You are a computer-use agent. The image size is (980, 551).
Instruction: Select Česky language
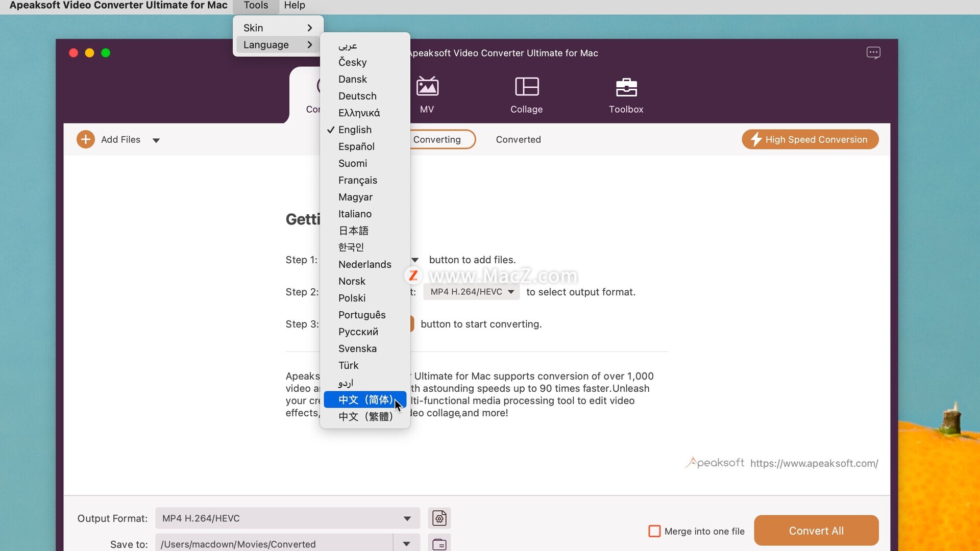(x=365, y=62)
